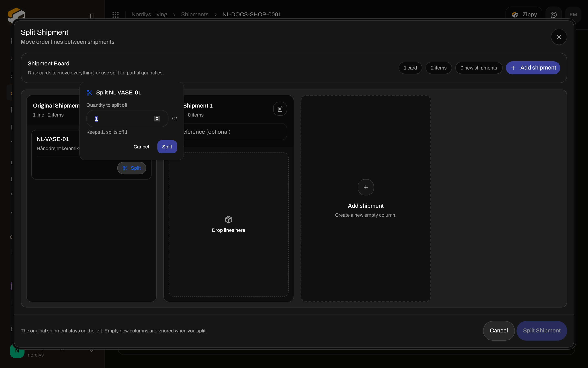The height and width of the screenshot is (368, 588).
Task: Click the 1 line · 2 items summary
Action: coord(48,115)
